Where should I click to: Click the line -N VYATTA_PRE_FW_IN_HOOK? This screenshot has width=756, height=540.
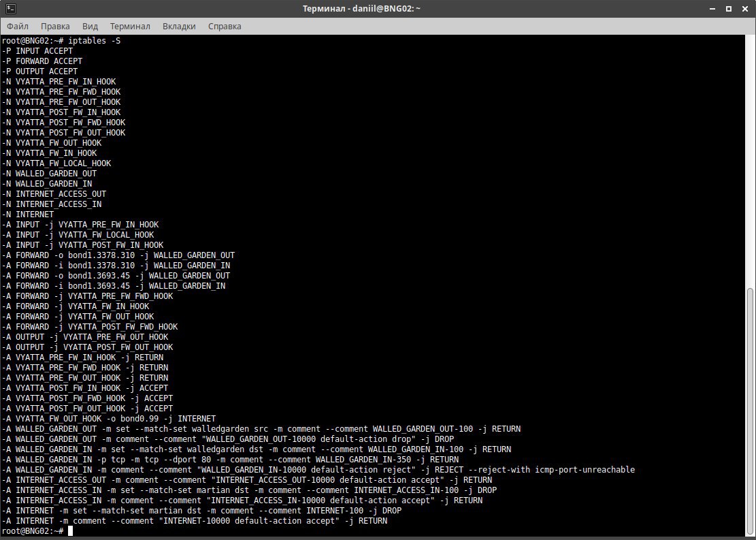coord(59,82)
